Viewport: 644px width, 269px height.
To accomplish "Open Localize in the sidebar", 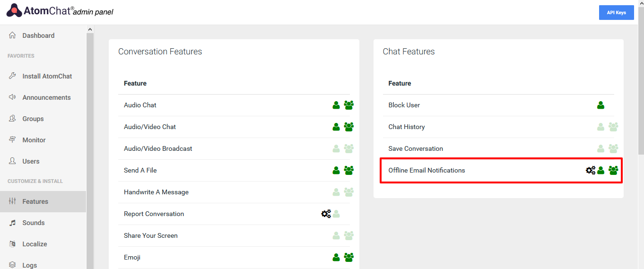I will pos(35,244).
